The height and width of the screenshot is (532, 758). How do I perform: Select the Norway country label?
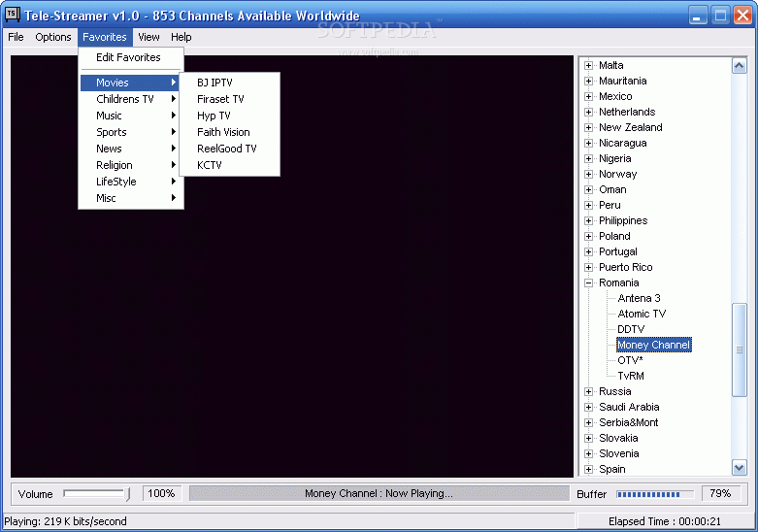(x=618, y=174)
